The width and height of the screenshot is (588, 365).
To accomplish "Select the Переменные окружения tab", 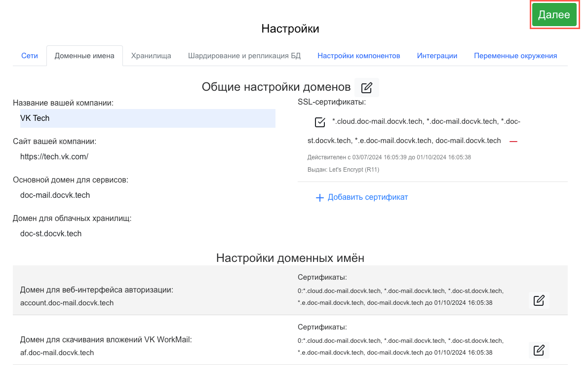I will [515, 56].
